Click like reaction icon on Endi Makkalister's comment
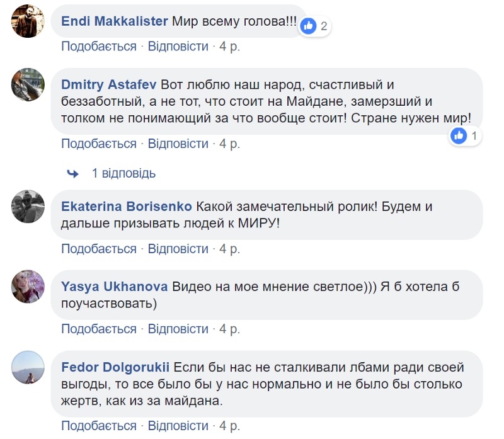The height and width of the screenshot is (439, 504). [x=308, y=26]
